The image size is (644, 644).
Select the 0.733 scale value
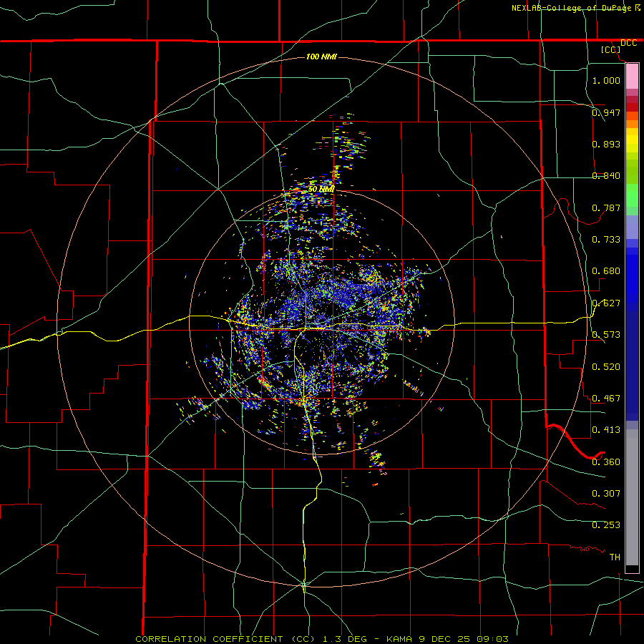[x=606, y=240]
